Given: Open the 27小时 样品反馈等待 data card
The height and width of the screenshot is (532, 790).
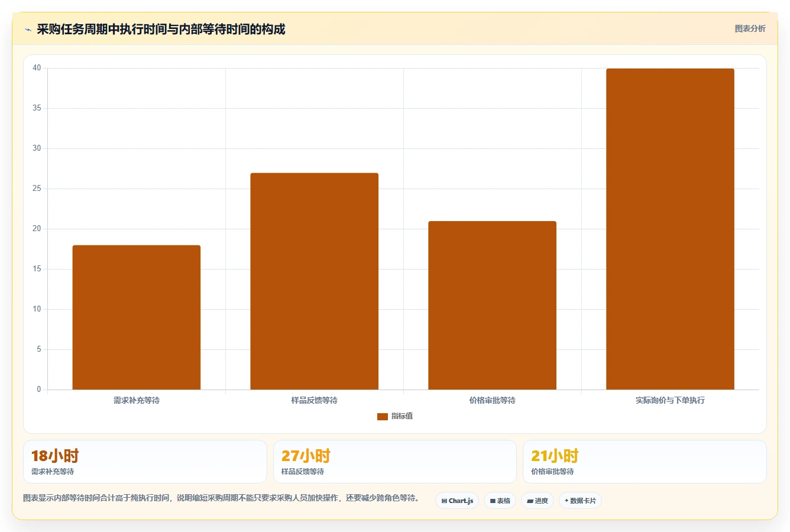Looking at the screenshot, I should [x=395, y=462].
